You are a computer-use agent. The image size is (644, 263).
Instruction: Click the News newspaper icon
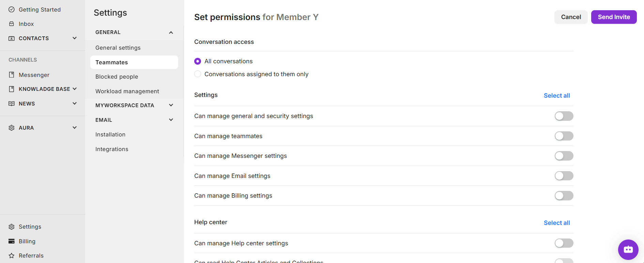click(x=12, y=103)
